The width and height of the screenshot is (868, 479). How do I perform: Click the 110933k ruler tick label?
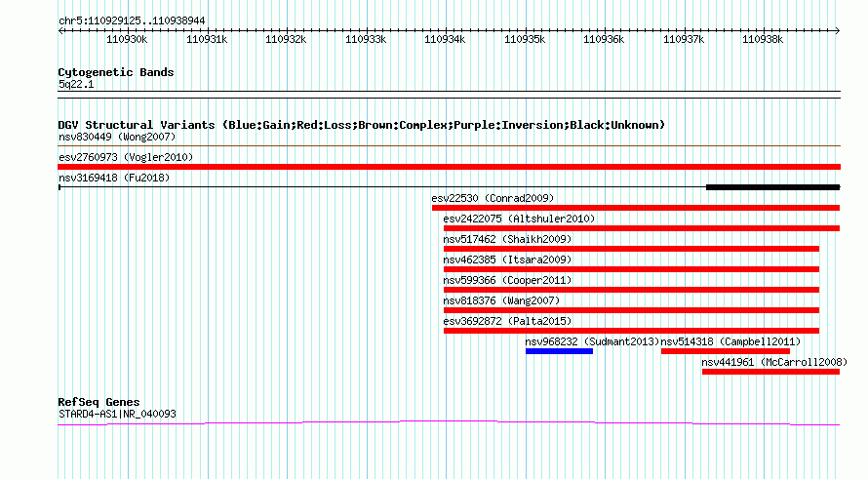(366, 39)
